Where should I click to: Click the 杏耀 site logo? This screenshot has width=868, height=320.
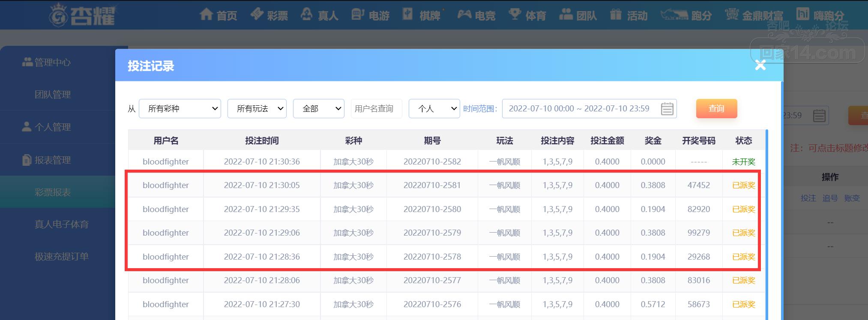coord(82,15)
